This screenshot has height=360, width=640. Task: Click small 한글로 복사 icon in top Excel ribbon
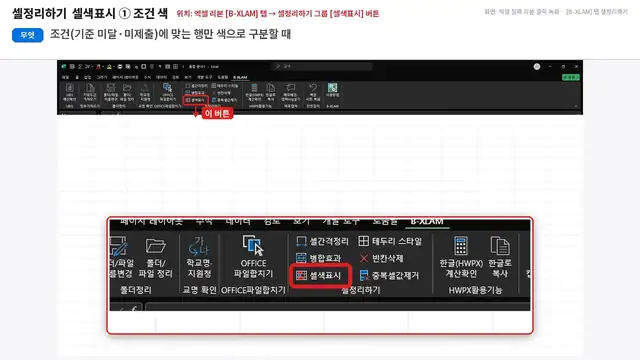tap(271, 88)
